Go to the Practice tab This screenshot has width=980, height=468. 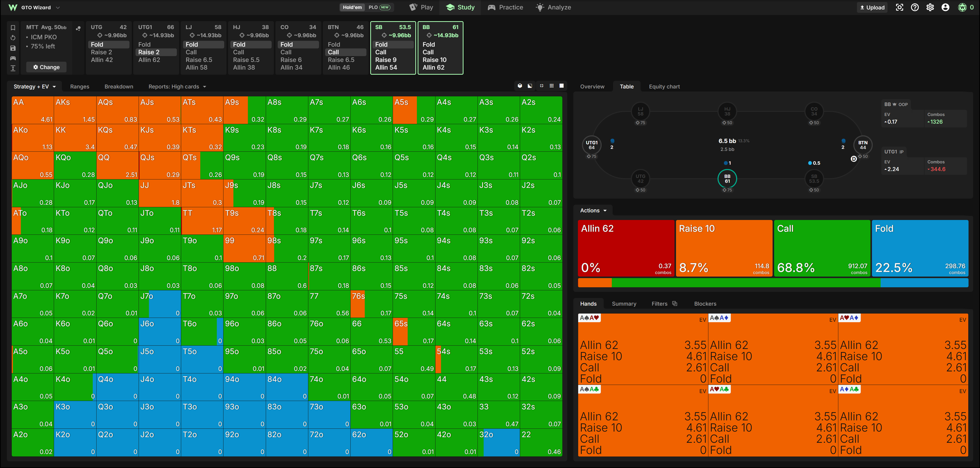point(505,7)
